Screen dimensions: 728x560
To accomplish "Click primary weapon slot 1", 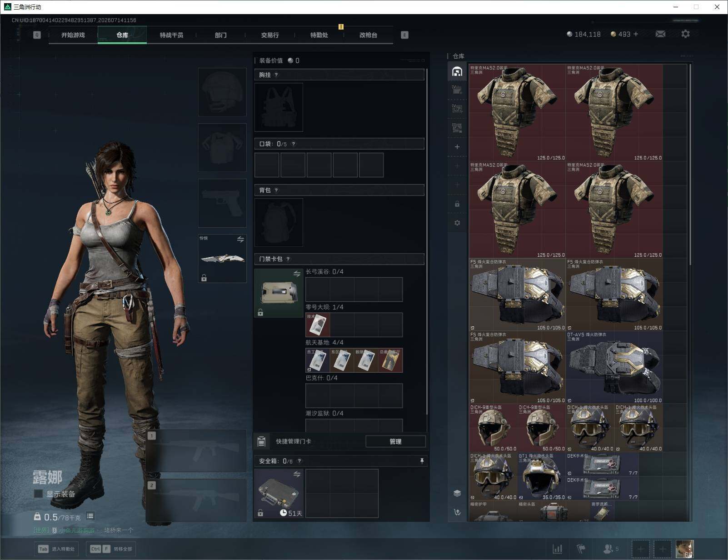I will point(196,450).
